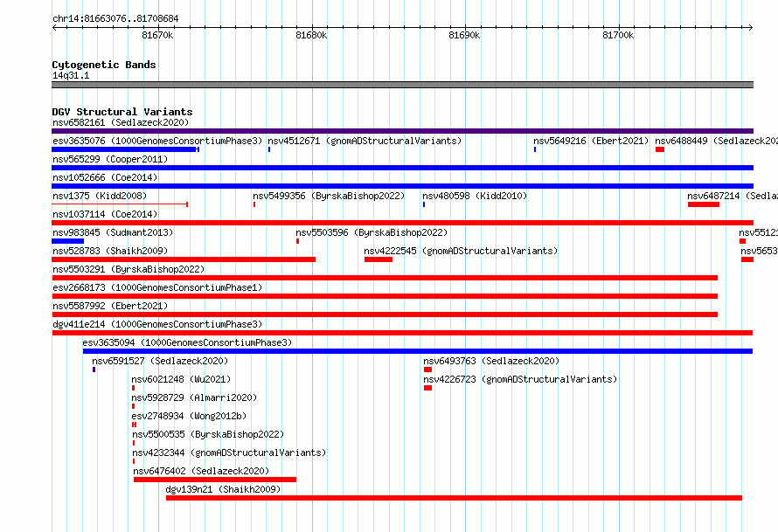Select the red esv2668173 variant bar
This screenshot has width=778, height=532.
[385, 296]
